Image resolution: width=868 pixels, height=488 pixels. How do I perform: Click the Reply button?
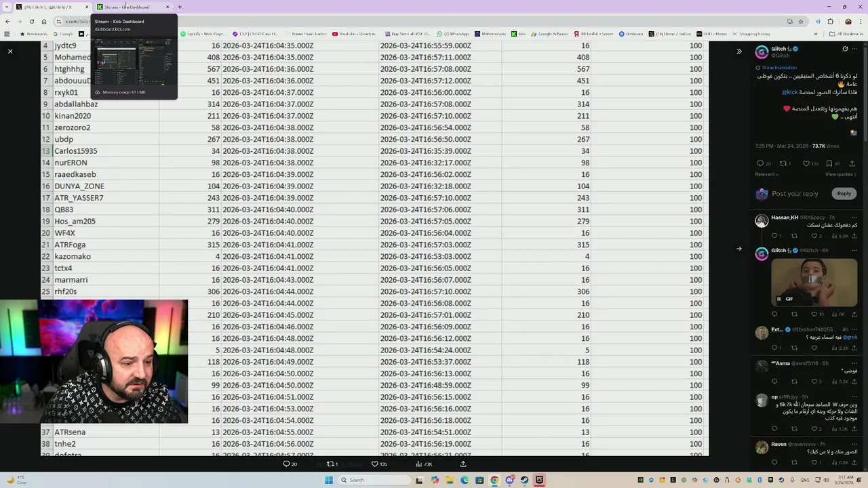pos(844,193)
